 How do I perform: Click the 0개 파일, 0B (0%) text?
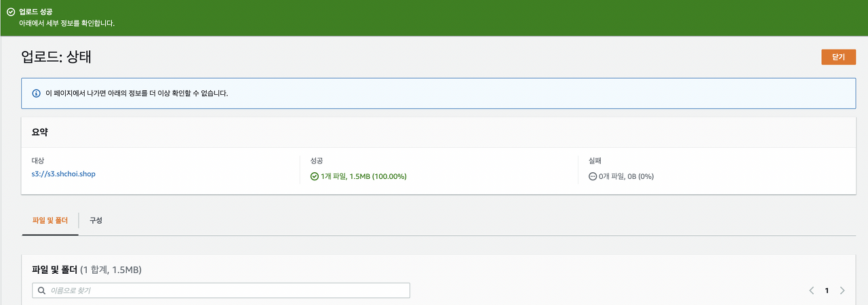pyautogui.click(x=626, y=176)
